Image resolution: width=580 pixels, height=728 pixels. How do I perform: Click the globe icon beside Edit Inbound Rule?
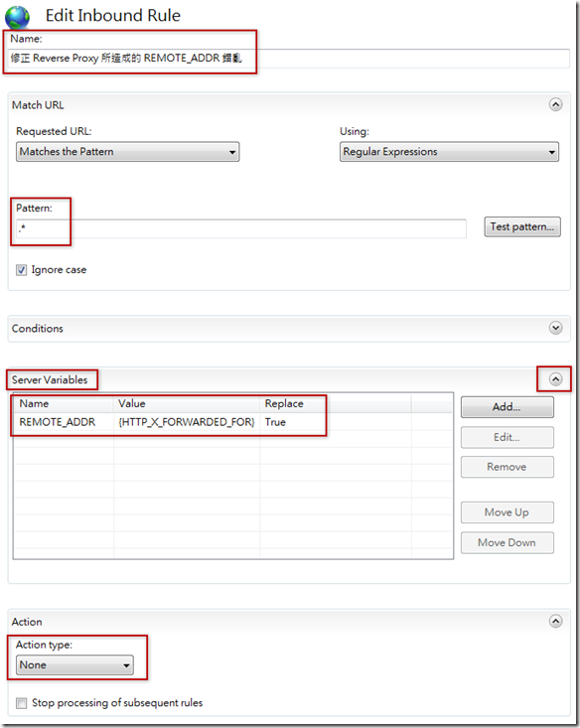pos(17,17)
